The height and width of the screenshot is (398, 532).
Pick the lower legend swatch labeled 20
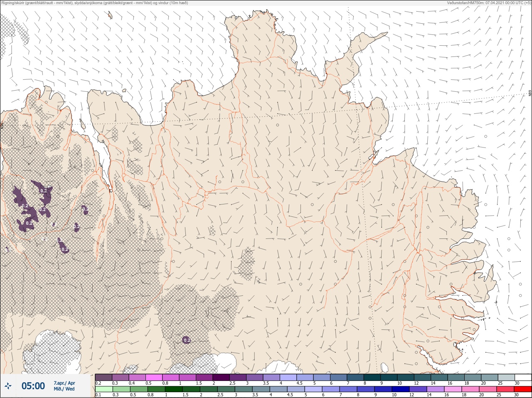click(488, 389)
